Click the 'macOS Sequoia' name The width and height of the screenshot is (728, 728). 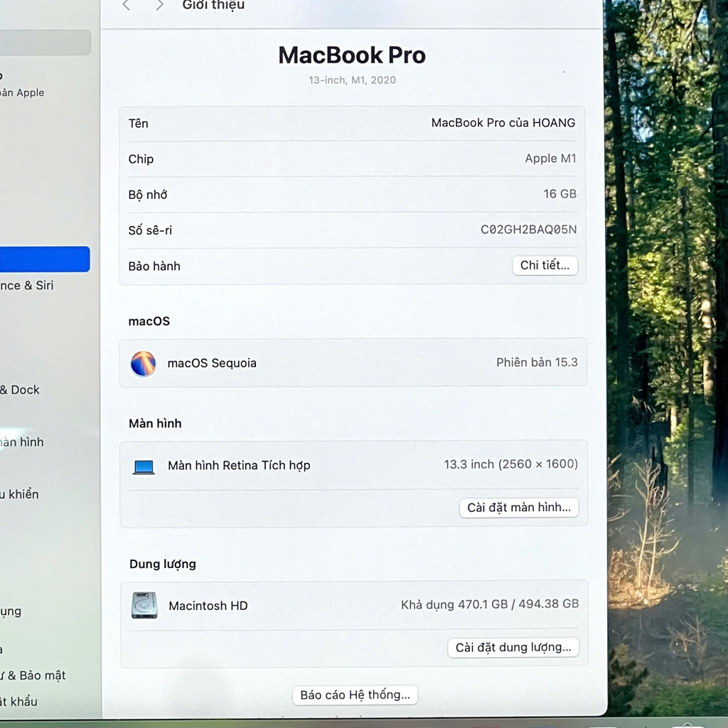point(212,363)
